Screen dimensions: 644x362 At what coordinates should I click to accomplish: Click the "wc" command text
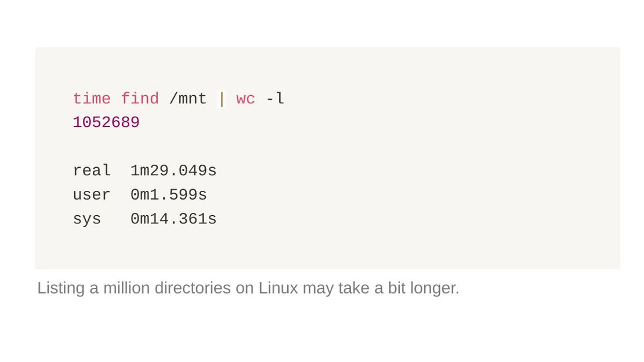[245, 99]
